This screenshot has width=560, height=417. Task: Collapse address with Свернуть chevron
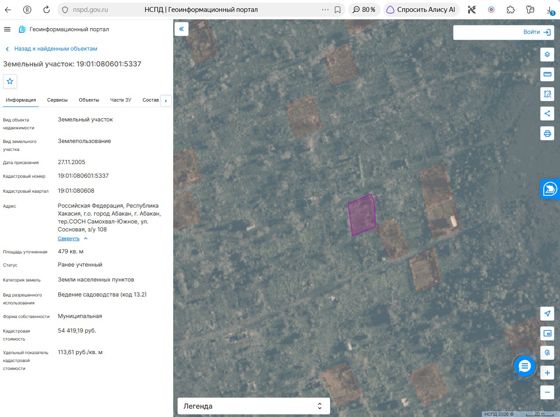point(72,238)
